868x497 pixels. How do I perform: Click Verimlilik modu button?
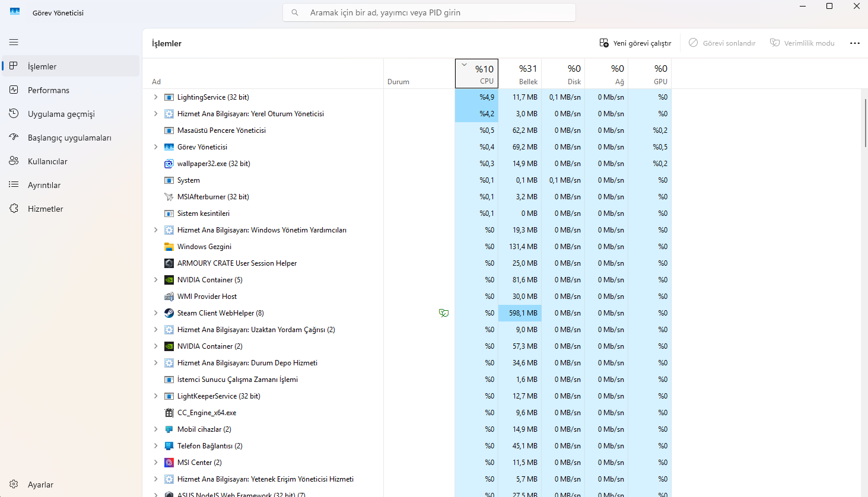tap(802, 43)
